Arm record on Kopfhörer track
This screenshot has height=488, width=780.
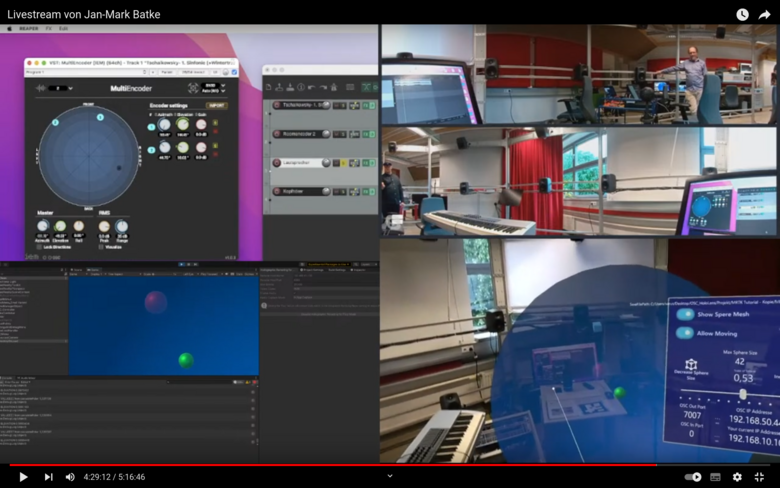pos(277,192)
